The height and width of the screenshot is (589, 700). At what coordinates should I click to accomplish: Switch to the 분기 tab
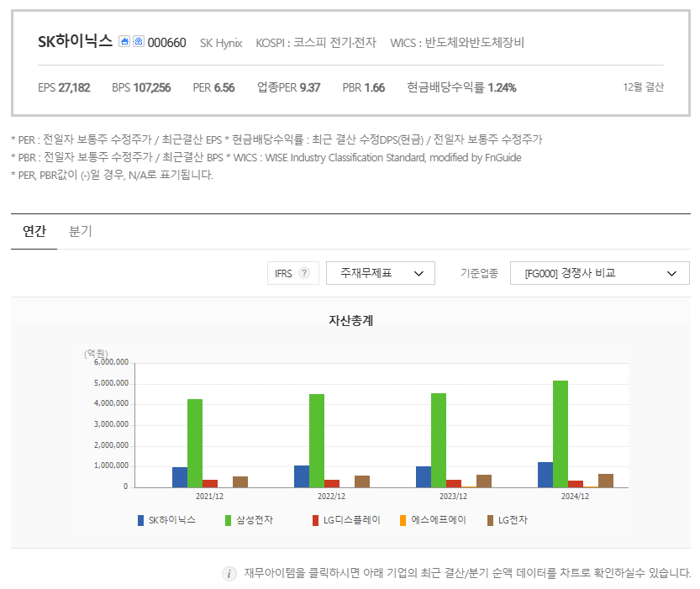tap(81, 231)
